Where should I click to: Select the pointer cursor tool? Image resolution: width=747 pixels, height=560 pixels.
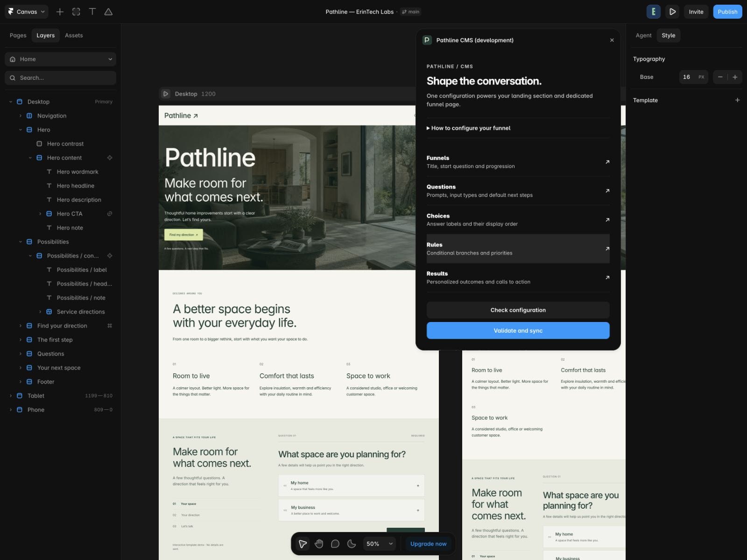point(303,544)
